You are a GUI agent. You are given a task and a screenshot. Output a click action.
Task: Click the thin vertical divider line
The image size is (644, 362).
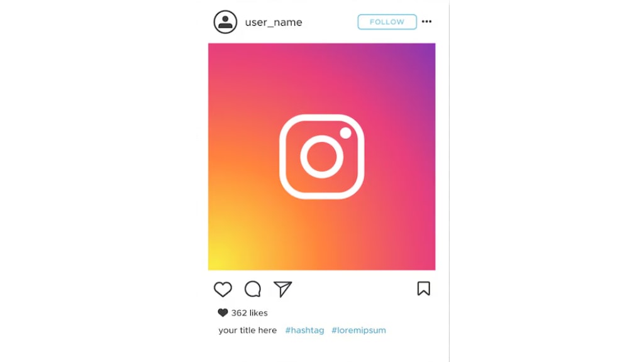[449, 181]
